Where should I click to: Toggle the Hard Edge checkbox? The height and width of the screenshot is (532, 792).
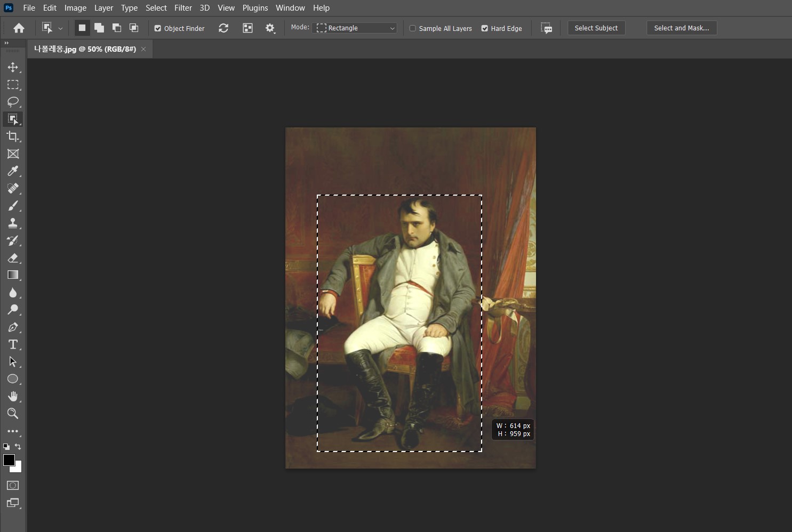484,28
